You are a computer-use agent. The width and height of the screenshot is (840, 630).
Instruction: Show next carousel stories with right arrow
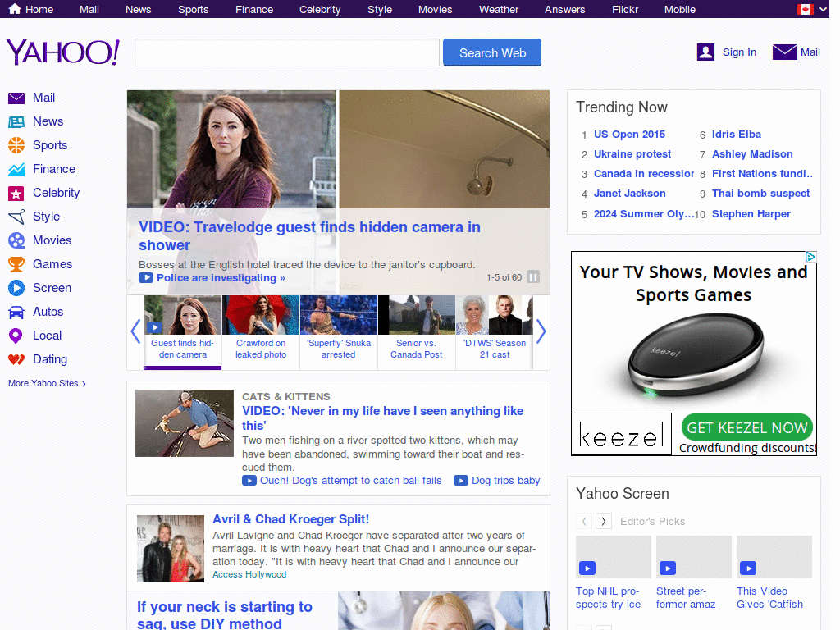[x=541, y=331]
